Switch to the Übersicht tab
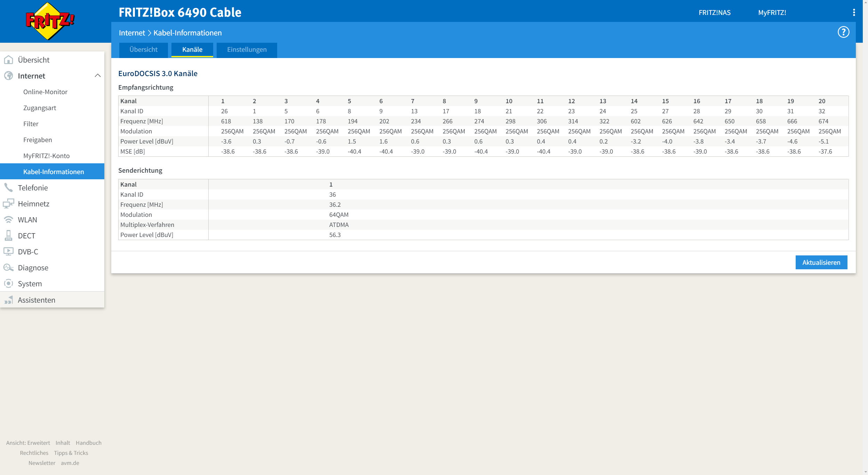 coord(143,50)
